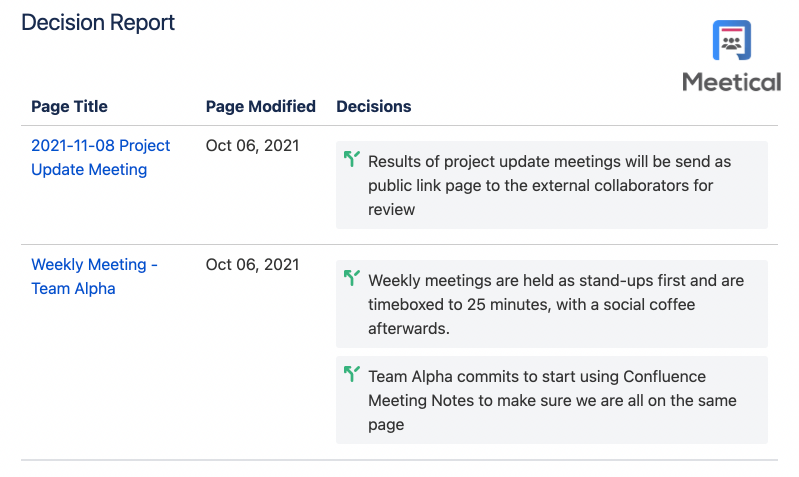Click 'Team Alpha' second line of second link
Viewport: 799px width, 477px height.
(x=73, y=289)
